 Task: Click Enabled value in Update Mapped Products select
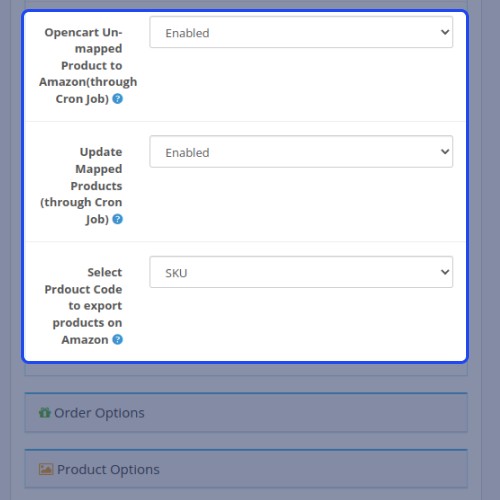click(187, 153)
